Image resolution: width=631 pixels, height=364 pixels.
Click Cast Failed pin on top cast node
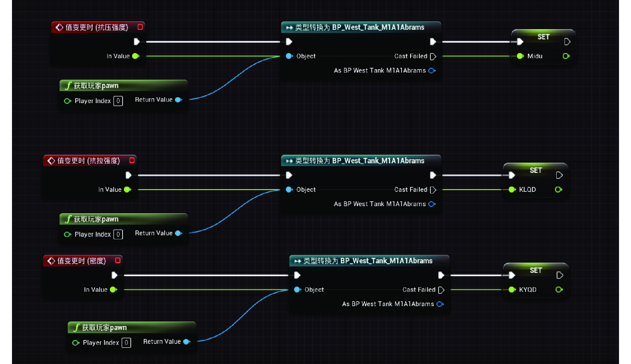tap(433, 56)
